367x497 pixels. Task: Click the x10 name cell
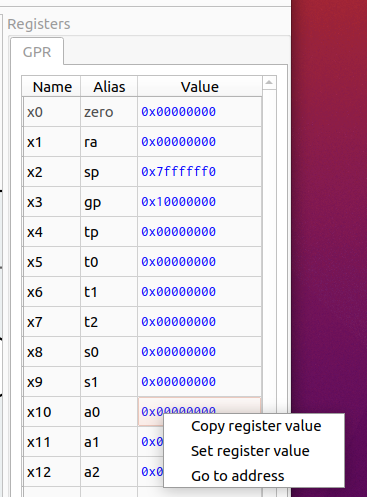(52, 412)
